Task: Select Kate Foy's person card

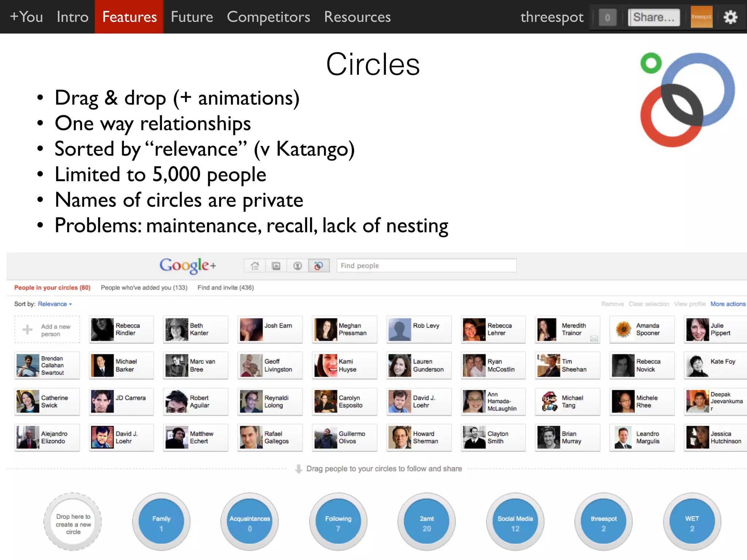Action: [716, 365]
